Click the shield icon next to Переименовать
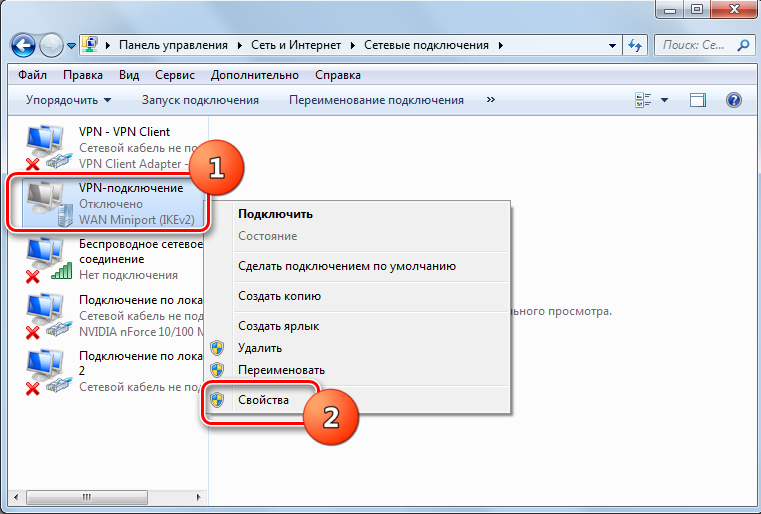The image size is (761, 514). pos(217,370)
